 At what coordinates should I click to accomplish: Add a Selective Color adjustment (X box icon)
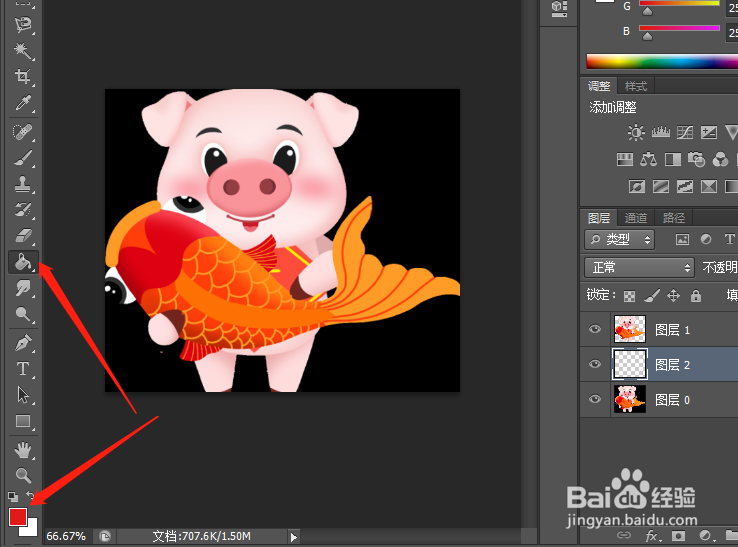tap(709, 186)
